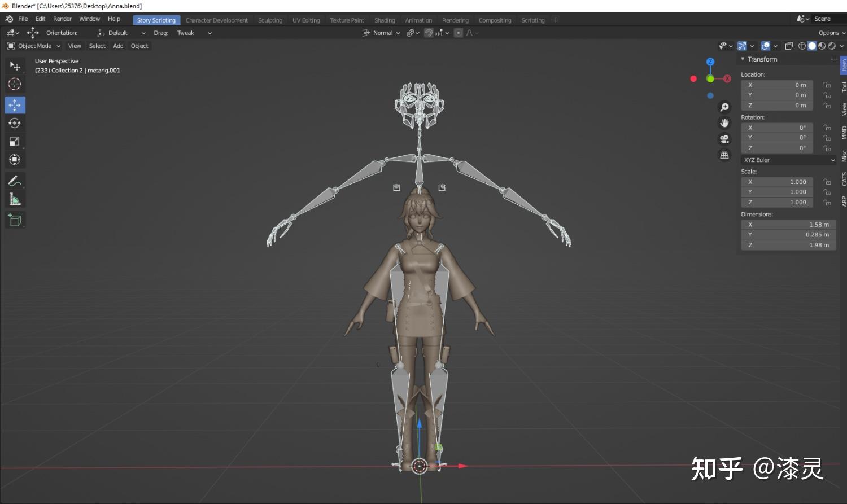Click the Scale X value slider
Viewport: 847px width, 504px height.
[x=777, y=182]
